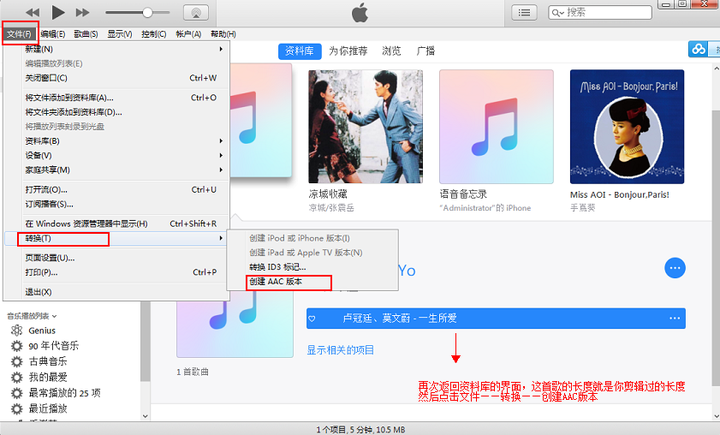The width and height of the screenshot is (720, 435).
Task: Open the 编辑(E) menu
Action: tap(53, 34)
